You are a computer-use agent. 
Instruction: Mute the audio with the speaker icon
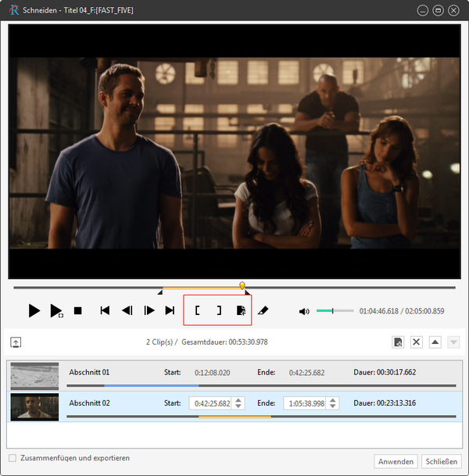[304, 311]
